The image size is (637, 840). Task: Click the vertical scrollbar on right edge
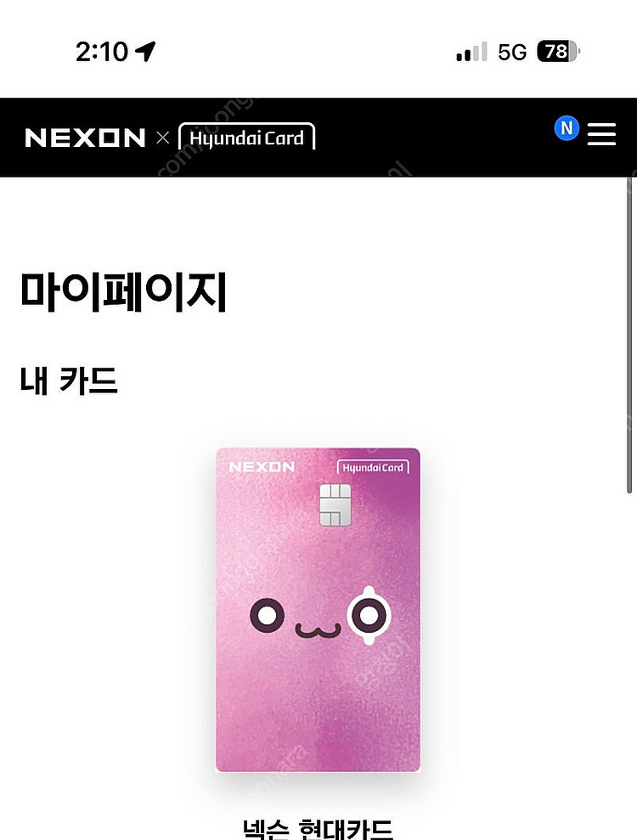[x=629, y=335]
